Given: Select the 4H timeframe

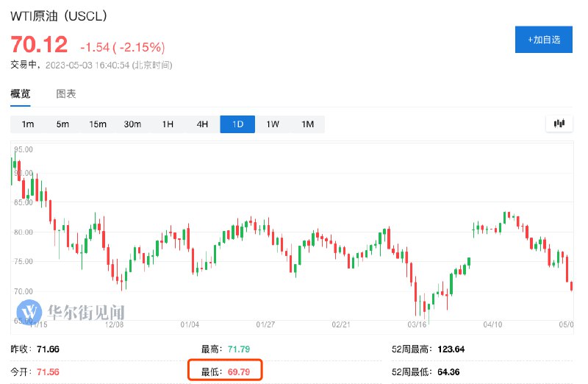Looking at the screenshot, I should pyautogui.click(x=203, y=124).
